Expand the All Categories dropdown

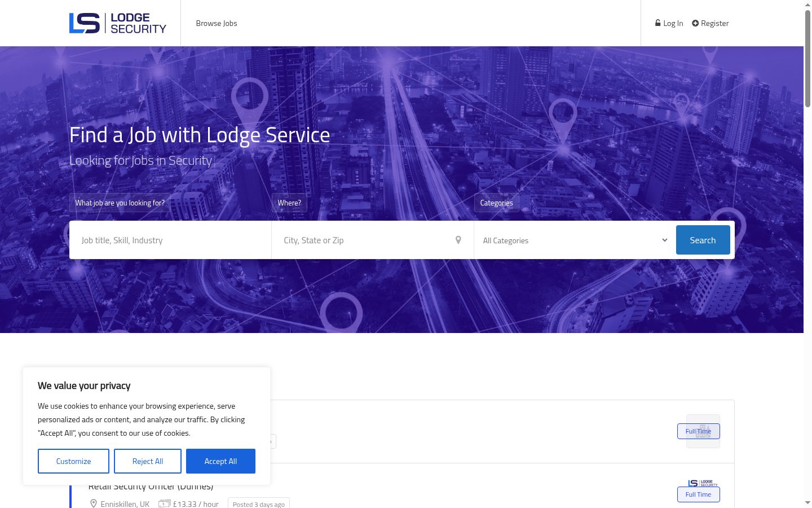[575, 240]
